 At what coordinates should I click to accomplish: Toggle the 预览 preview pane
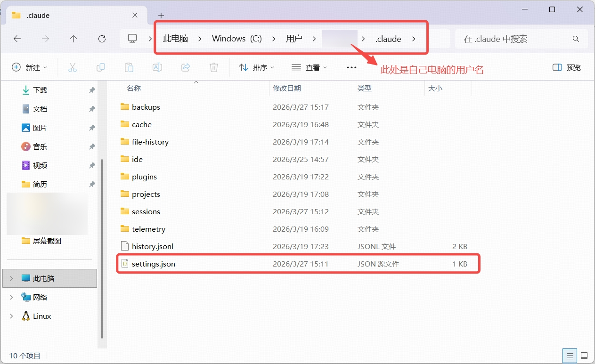567,67
